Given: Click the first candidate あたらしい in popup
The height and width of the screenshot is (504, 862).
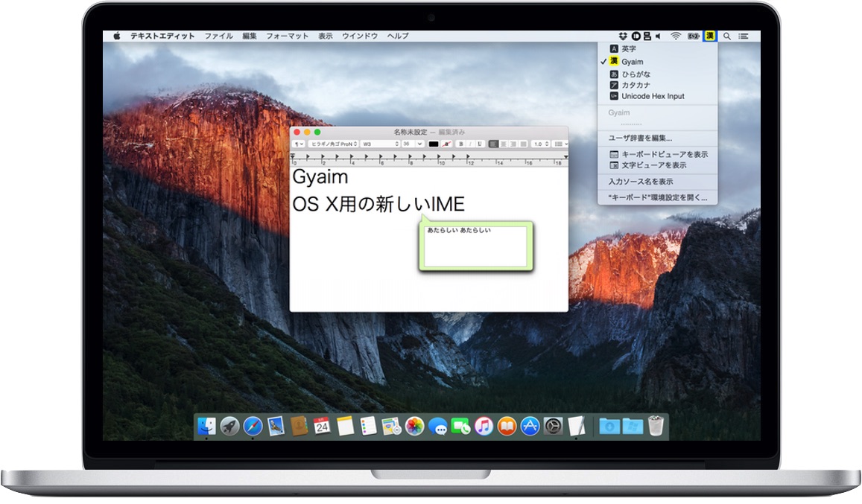Looking at the screenshot, I should point(442,230).
